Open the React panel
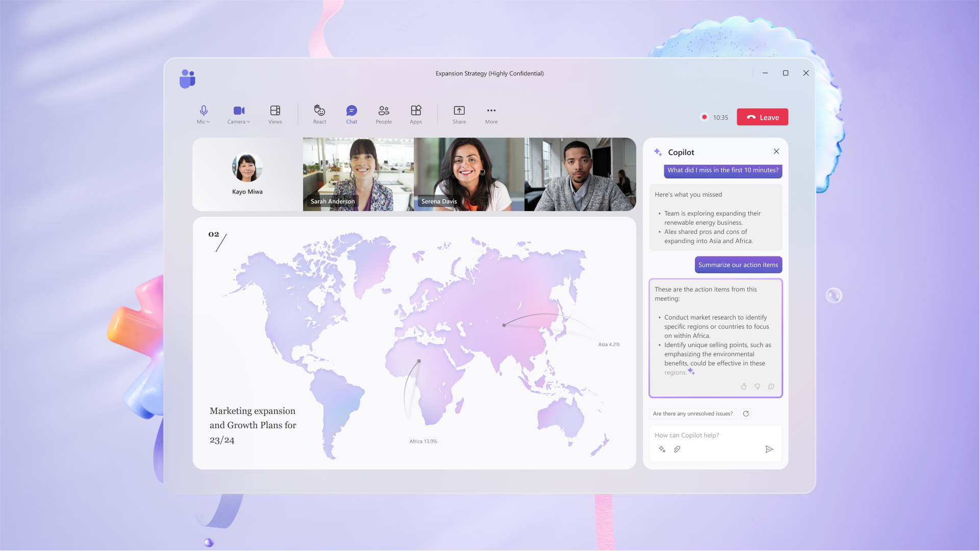The image size is (980, 551). tap(319, 114)
